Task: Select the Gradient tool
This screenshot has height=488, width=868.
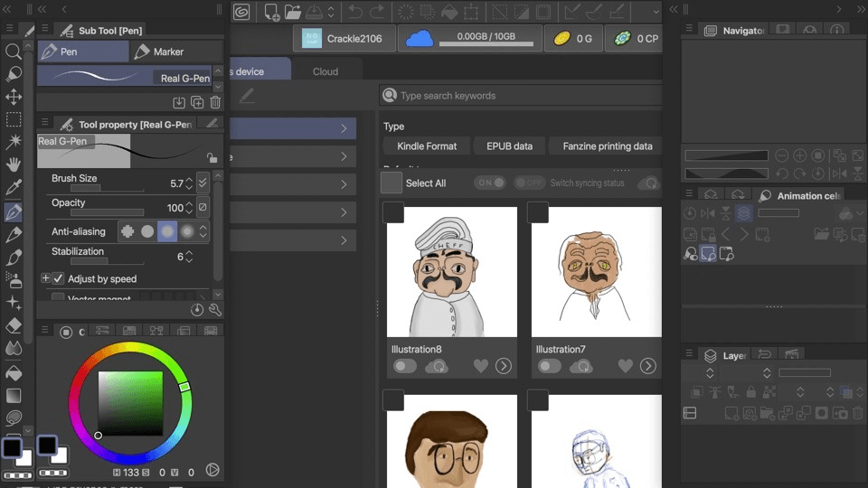Action: (x=14, y=396)
